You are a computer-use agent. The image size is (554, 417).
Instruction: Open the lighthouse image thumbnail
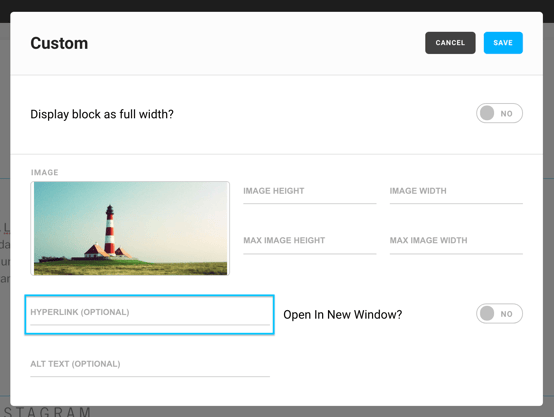click(x=130, y=228)
